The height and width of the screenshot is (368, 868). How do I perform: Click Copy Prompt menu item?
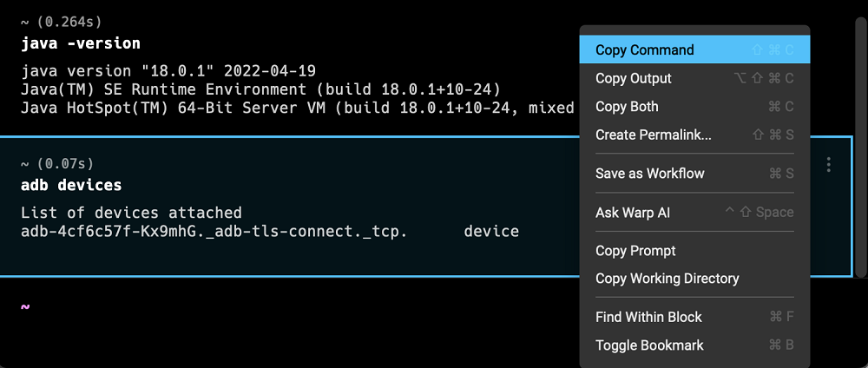[694, 251]
